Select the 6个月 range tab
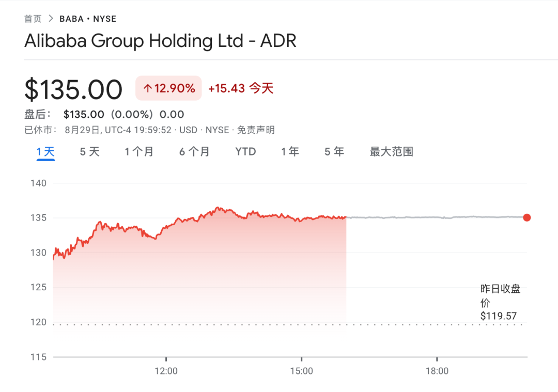Image resolution: width=558 pixels, height=392 pixels. click(194, 152)
